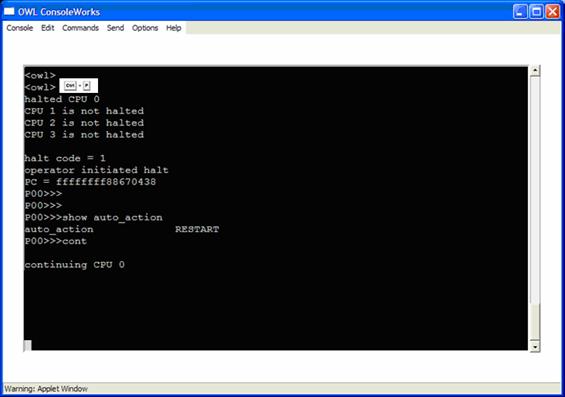Click the PC = ffffffff88670438 value
565x397 pixels.
106,182
